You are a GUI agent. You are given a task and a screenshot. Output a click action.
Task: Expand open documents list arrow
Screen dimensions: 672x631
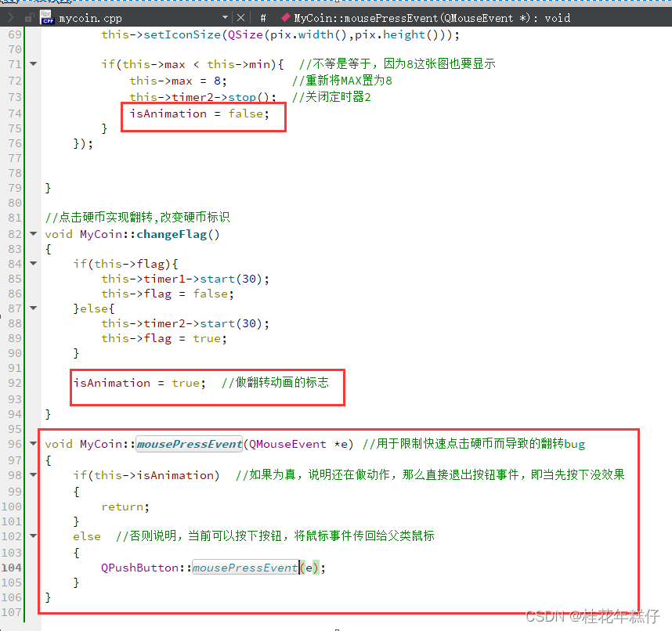[x=225, y=17]
